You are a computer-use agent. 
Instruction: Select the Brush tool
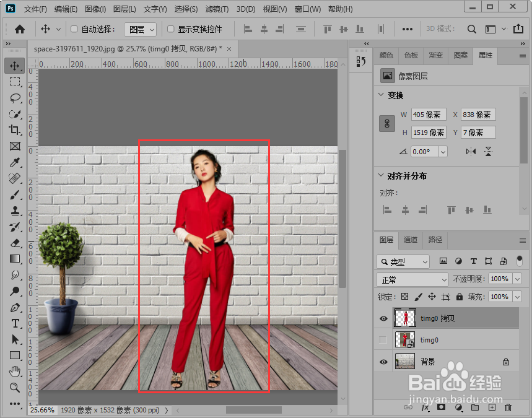[15, 194]
